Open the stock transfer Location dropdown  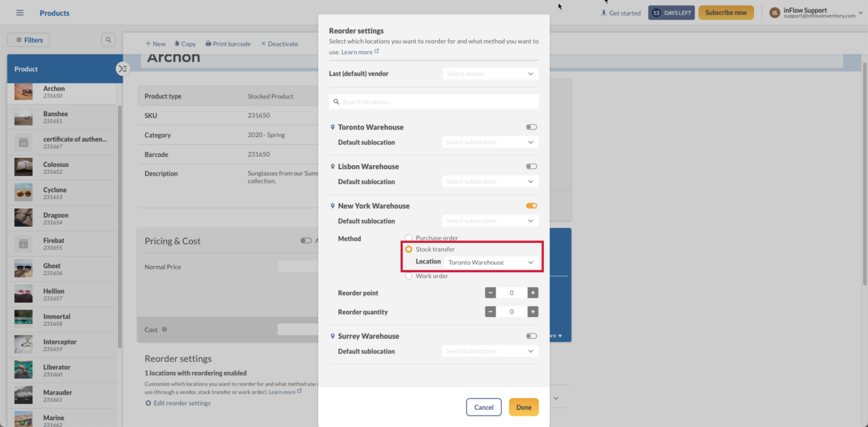pos(491,263)
